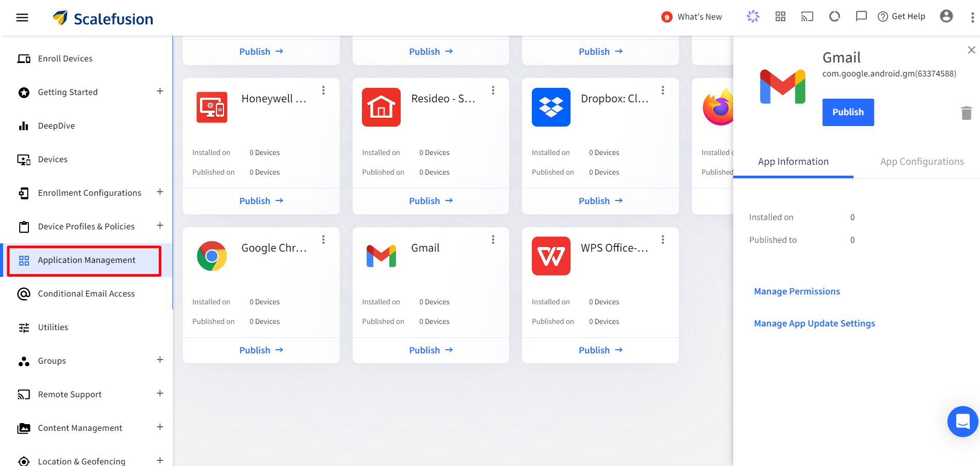Image resolution: width=980 pixels, height=466 pixels.
Task: Open Utilities section
Action: click(53, 328)
